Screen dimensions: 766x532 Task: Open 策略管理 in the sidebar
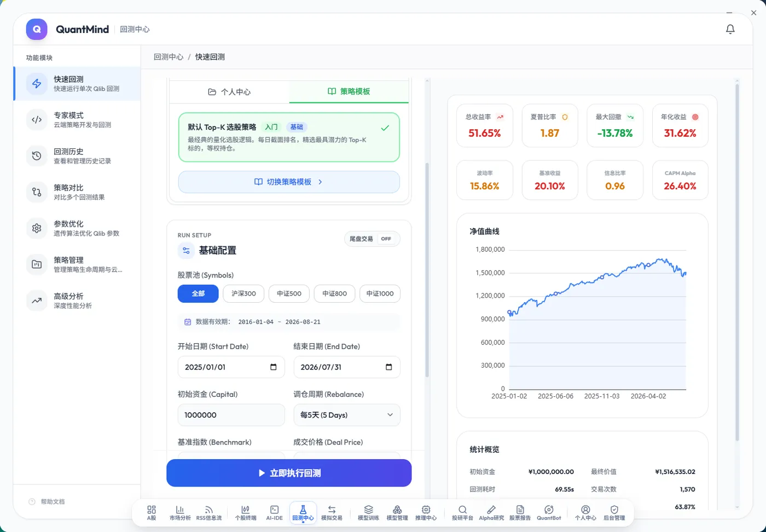[77, 264]
